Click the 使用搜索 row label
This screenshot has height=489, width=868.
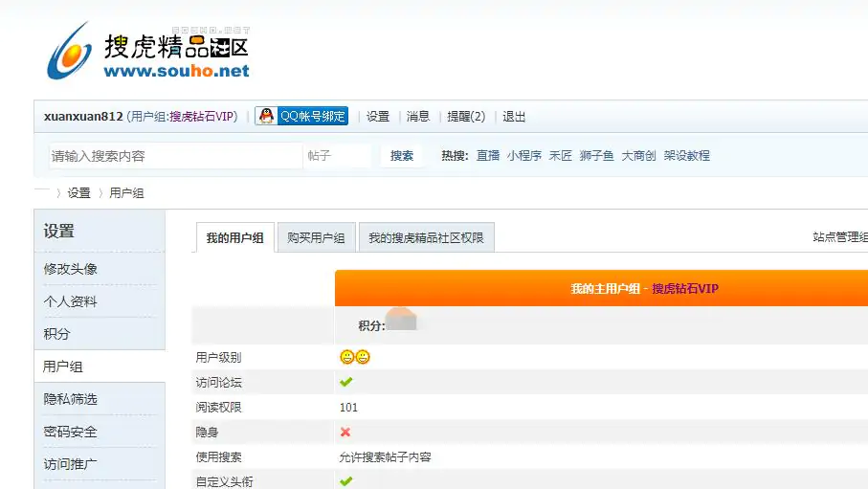(x=218, y=457)
